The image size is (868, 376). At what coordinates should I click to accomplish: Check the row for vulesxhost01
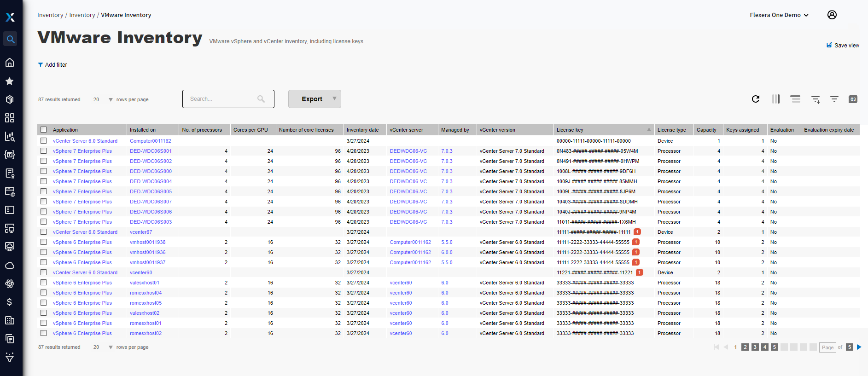pos(43,283)
